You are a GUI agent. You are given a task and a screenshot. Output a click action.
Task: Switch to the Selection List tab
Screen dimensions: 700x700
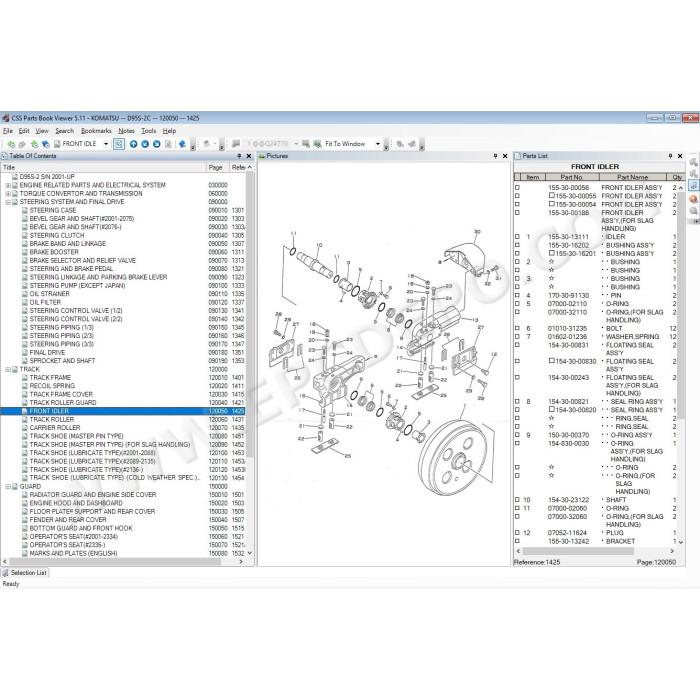pyautogui.click(x=25, y=573)
